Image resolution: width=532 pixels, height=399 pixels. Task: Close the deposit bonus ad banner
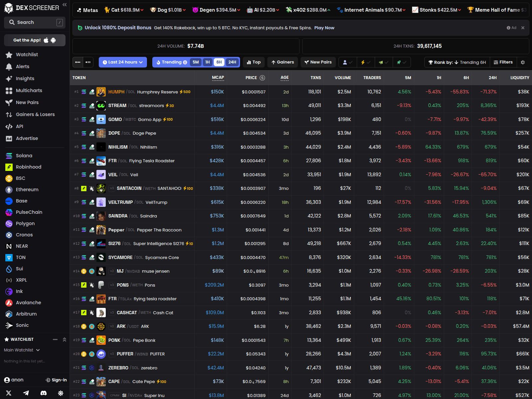[x=523, y=28]
